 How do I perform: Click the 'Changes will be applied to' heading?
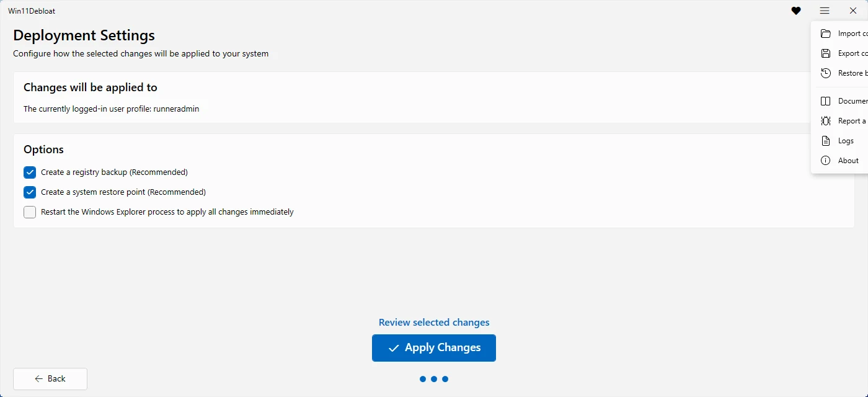[91, 87]
